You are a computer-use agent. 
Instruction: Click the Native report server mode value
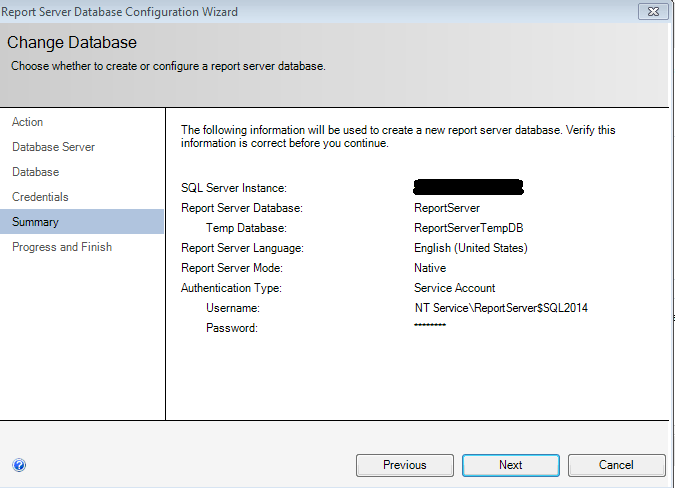coord(430,268)
